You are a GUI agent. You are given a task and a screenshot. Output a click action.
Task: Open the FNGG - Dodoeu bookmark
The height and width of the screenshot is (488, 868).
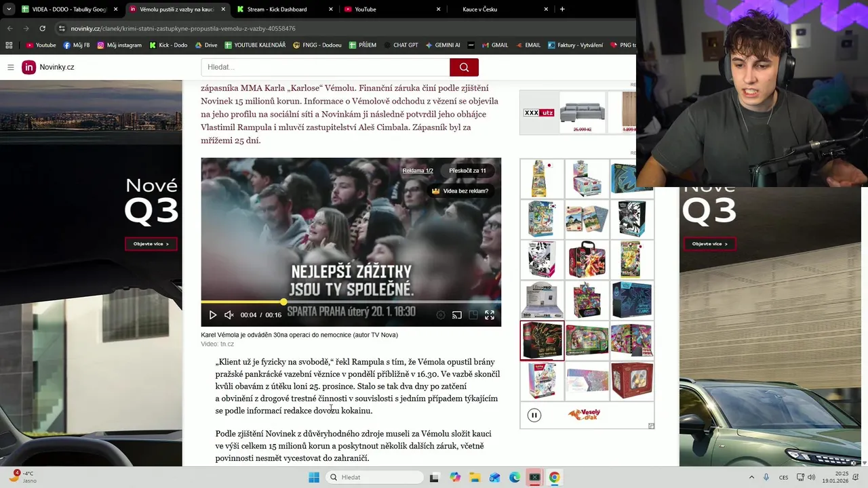point(317,45)
